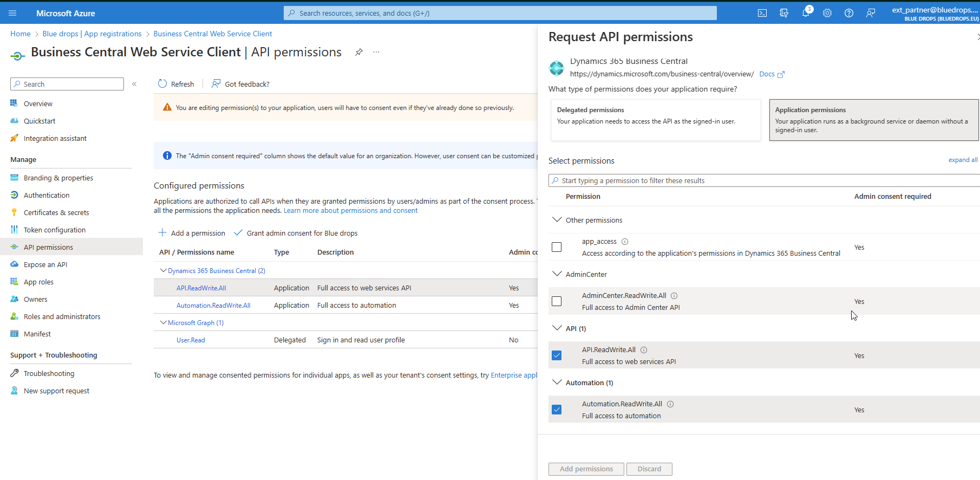
Task: Click the Grant admin consent checkmark icon
Action: (238, 232)
